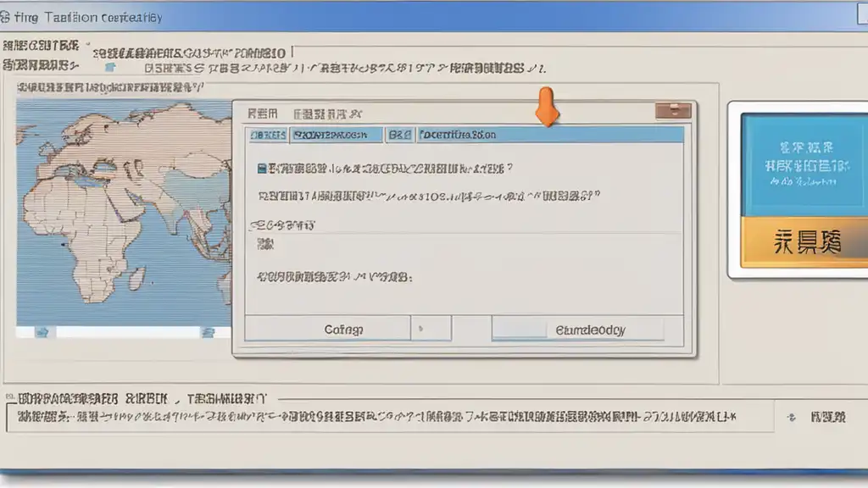
Task: Select the wide blue fourth tab in dialog
Action: pyautogui.click(x=550, y=135)
